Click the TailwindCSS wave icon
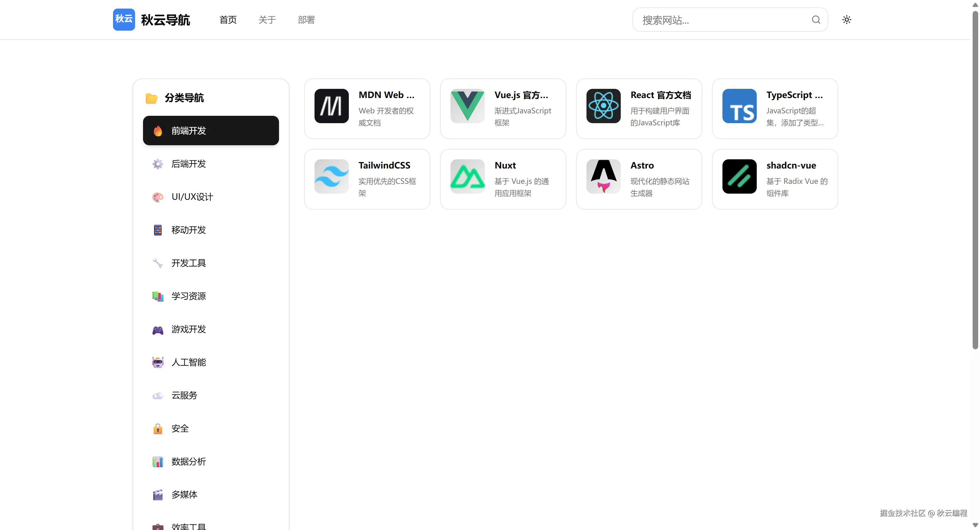Image resolution: width=980 pixels, height=530 pixels. [331, 176]
